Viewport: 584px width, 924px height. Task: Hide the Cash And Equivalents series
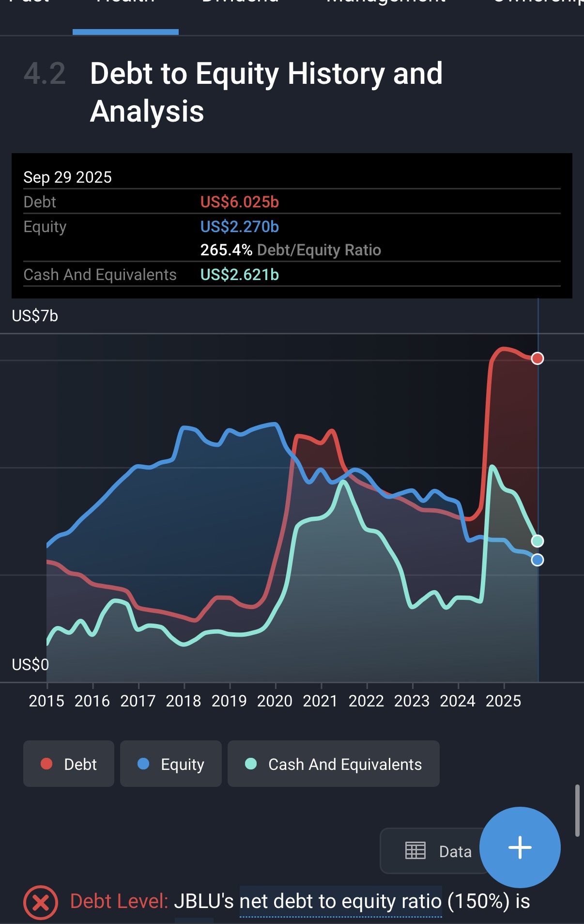[333, 764]
